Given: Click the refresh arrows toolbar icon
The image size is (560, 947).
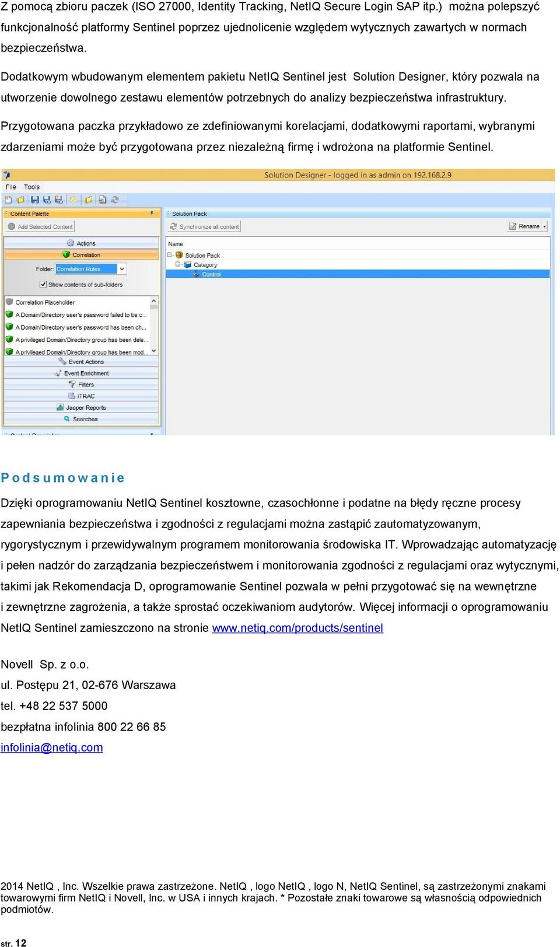Looking at the screenshot, I should coord(115,200).
